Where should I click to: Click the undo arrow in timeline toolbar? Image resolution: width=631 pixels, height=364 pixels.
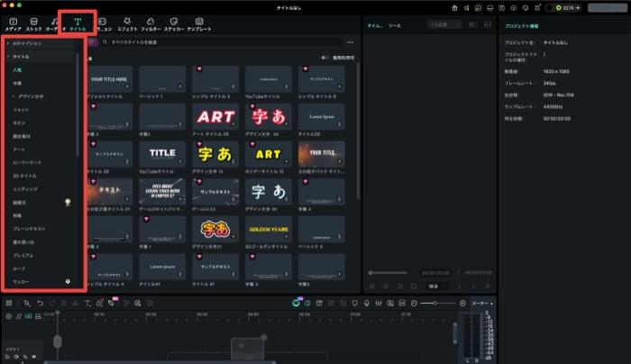40,303
